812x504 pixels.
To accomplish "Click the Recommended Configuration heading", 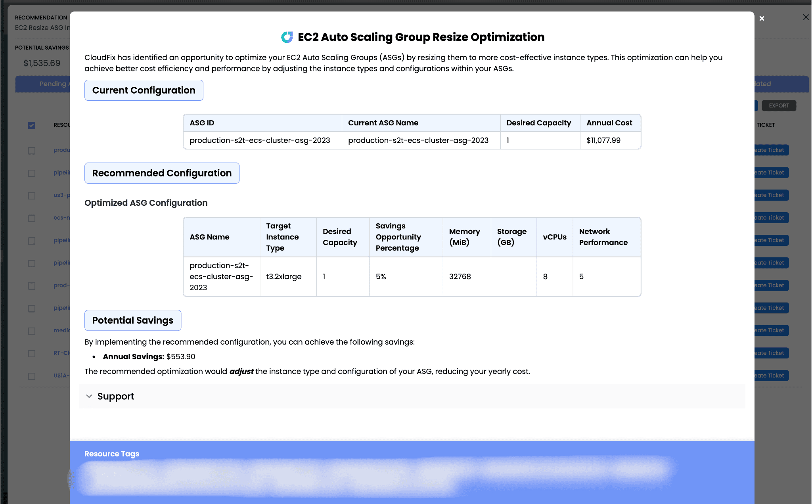I will coord(162,173).
